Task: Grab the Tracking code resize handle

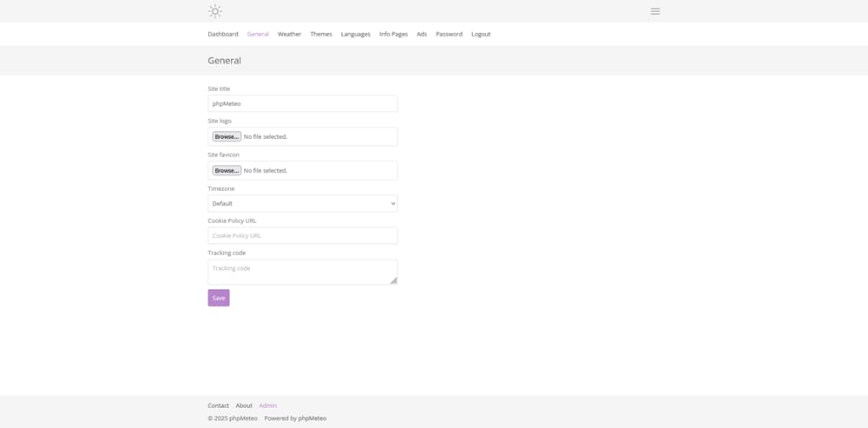Action: click(x=393, y=280)
